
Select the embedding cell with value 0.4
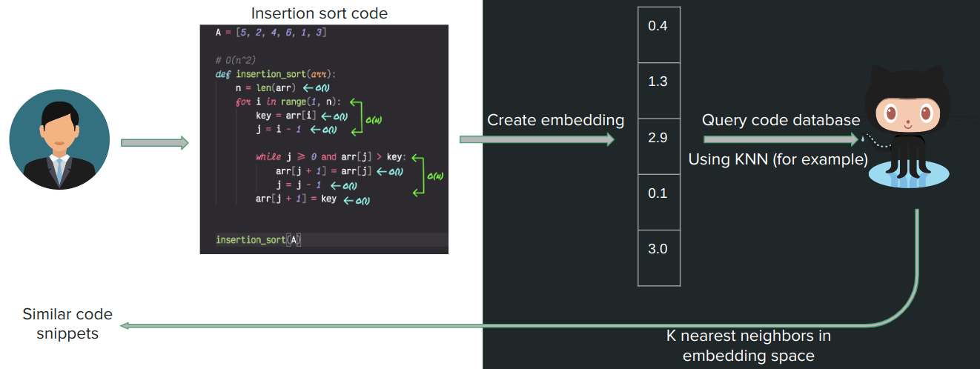click(x=658, y=27)
